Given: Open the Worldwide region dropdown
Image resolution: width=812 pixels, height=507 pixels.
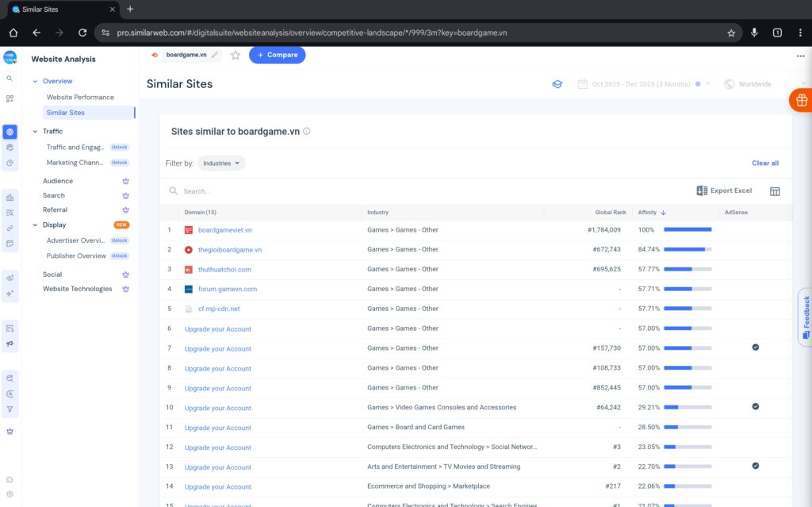Looking at the screenshot, I should (752, 83).
